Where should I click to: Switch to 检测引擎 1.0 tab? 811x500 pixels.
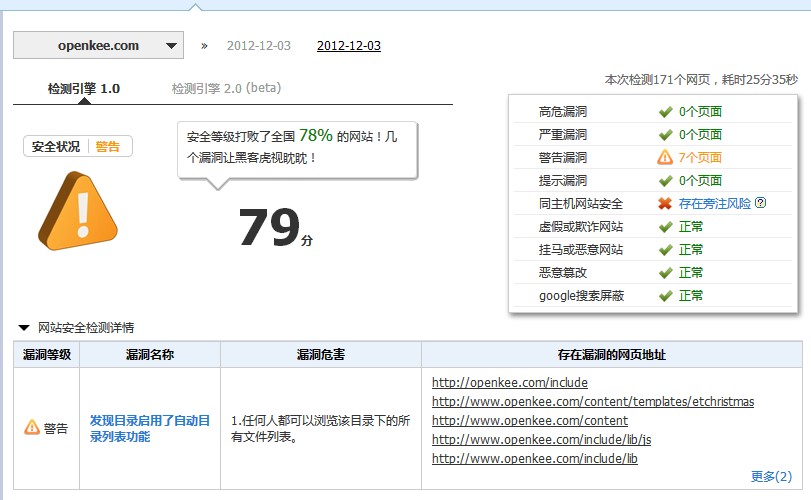tap(84, 88)
